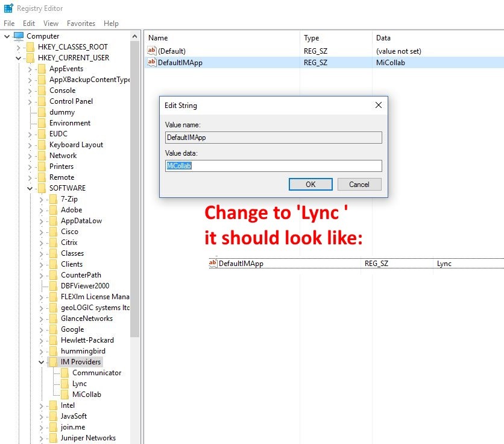
Task: Expand the HKEY_CLASSES_ROOT hive
Action: coord(19,47)
